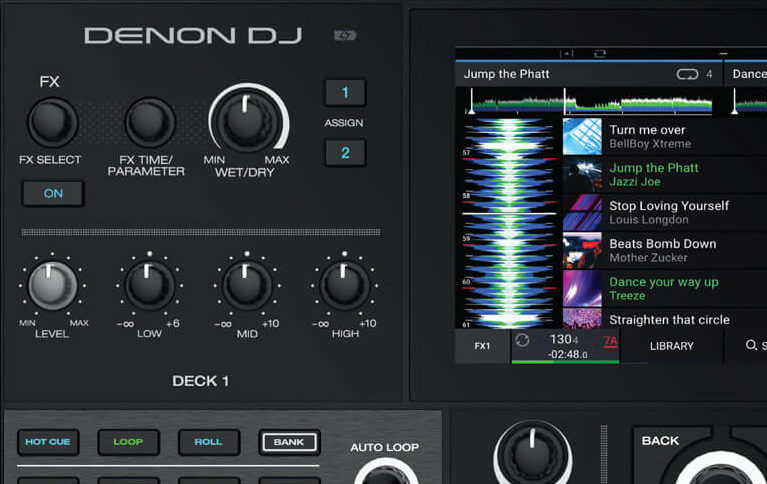Toggle FX ASSIGN button 1
The image size is (767, 484).
pyautogui.click(x=345, y=93)
